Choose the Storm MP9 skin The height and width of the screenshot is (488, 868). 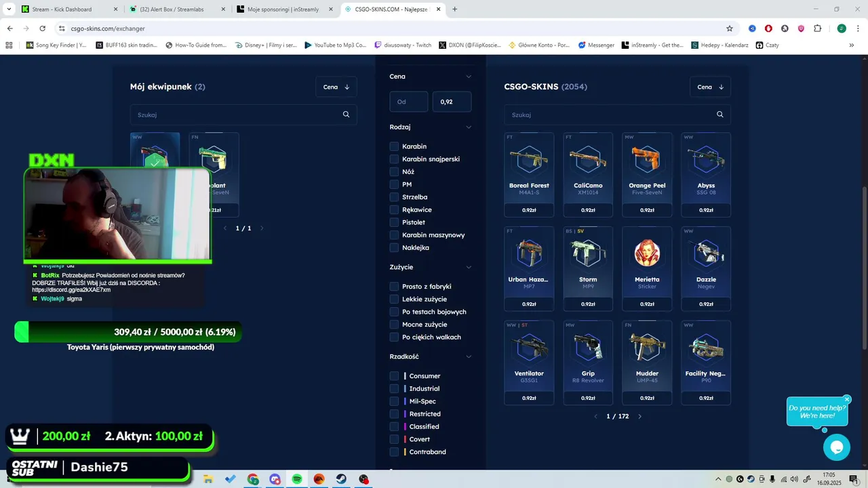(588, 268)
